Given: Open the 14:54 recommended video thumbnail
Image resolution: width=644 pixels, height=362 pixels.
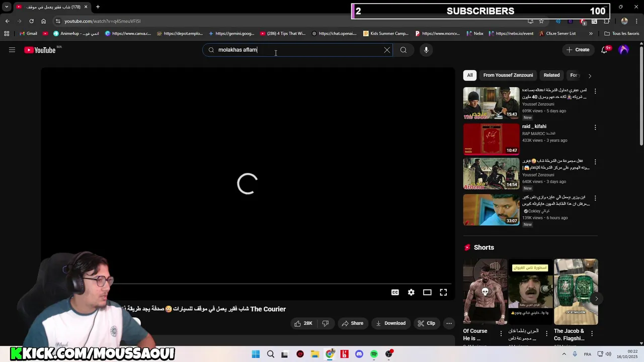Looking at the screenshot, I should tap(491, 174).
